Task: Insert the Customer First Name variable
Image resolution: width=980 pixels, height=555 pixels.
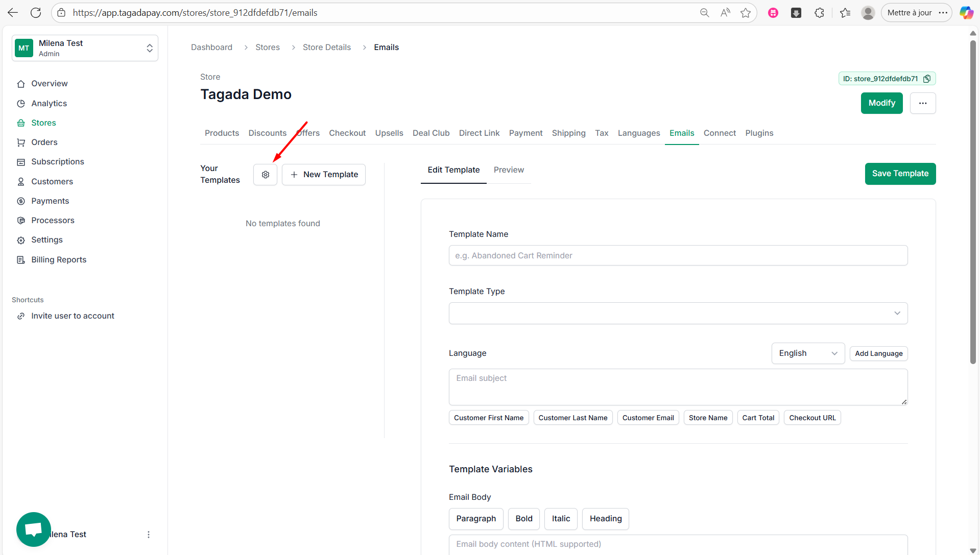Action: 488,418
